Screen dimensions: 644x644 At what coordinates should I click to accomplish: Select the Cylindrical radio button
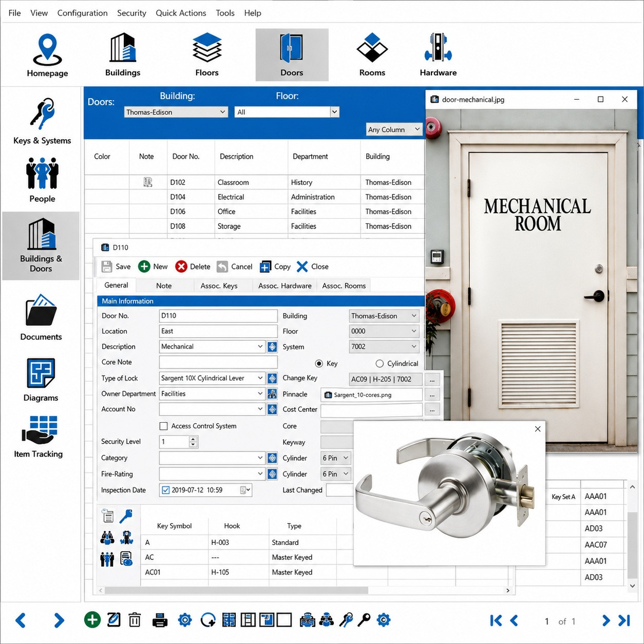pos(380,364)
